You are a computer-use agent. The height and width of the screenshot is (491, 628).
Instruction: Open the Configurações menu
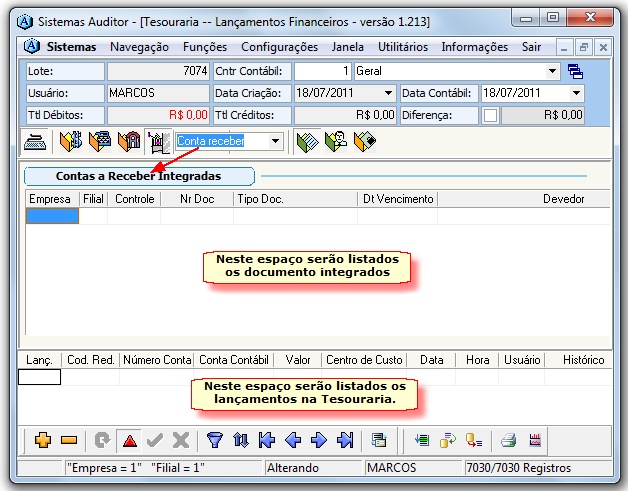tap(280, 47)
